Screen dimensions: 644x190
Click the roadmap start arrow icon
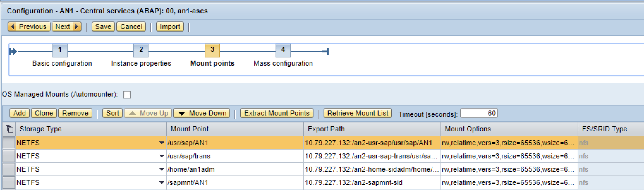point(13,51)
